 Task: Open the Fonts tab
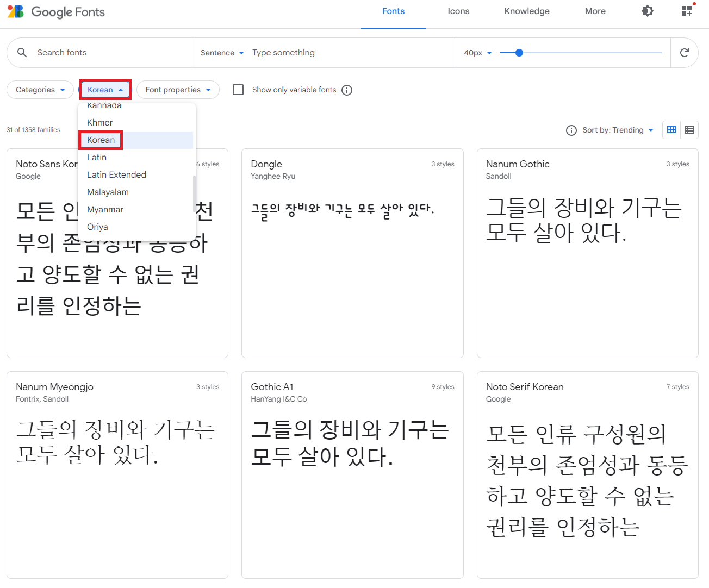pyautogui.click(x=393, y=11)
